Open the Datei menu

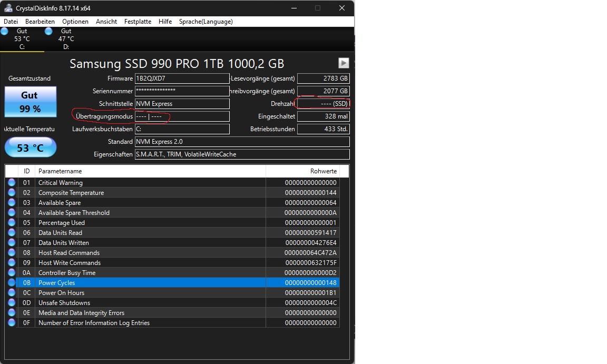[11, 22]
